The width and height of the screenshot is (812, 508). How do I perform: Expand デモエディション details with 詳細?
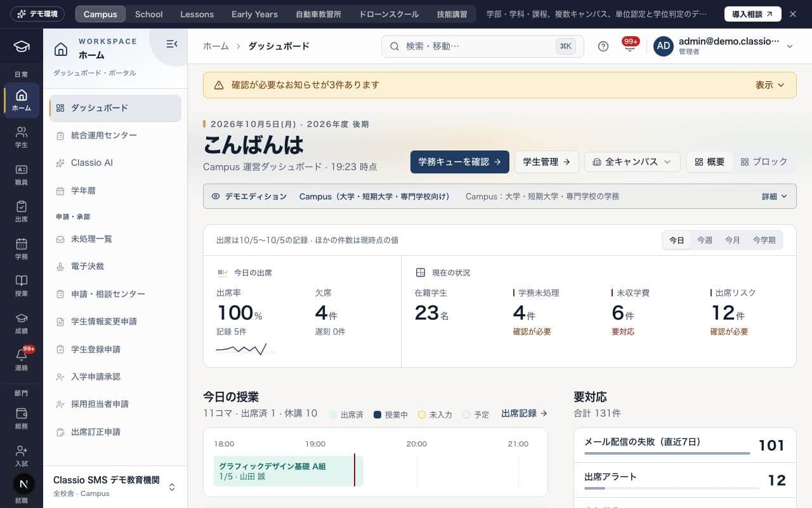click(775, 196)
